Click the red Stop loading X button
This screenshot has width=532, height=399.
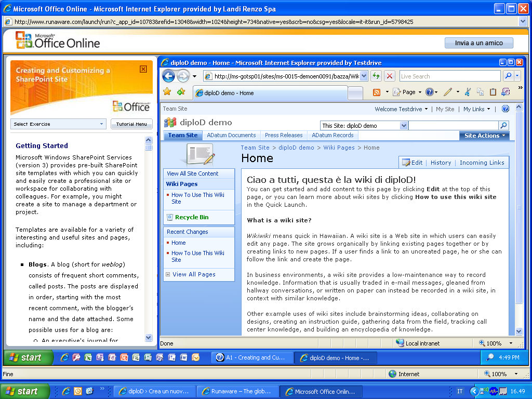click(390, 76)
